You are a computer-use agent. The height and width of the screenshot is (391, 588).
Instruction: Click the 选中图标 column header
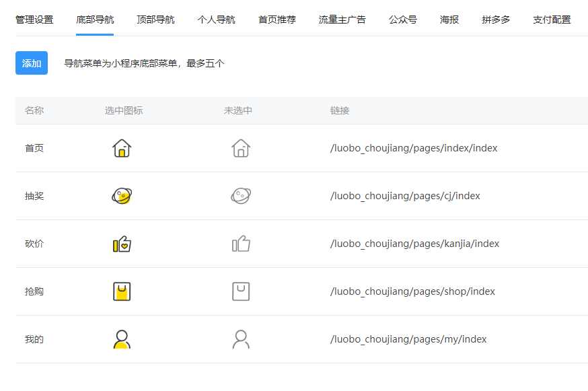pos(123,110)
